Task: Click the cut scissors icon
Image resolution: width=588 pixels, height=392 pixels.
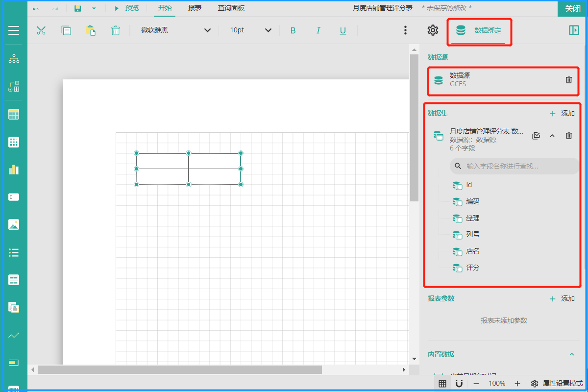Action: coord(41,30)
